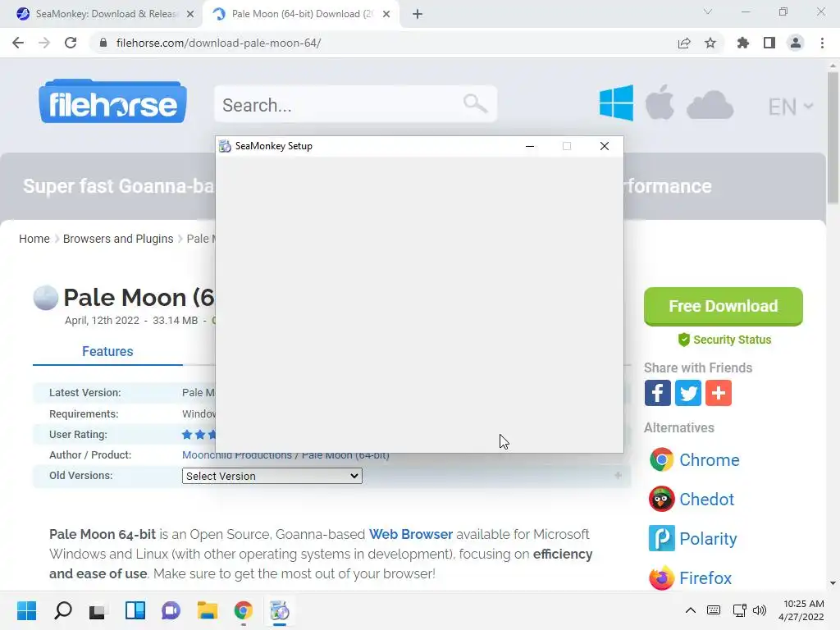The image size is (840, 630).
Task: Click the Free Download button
Action: [x=724, y=307]
